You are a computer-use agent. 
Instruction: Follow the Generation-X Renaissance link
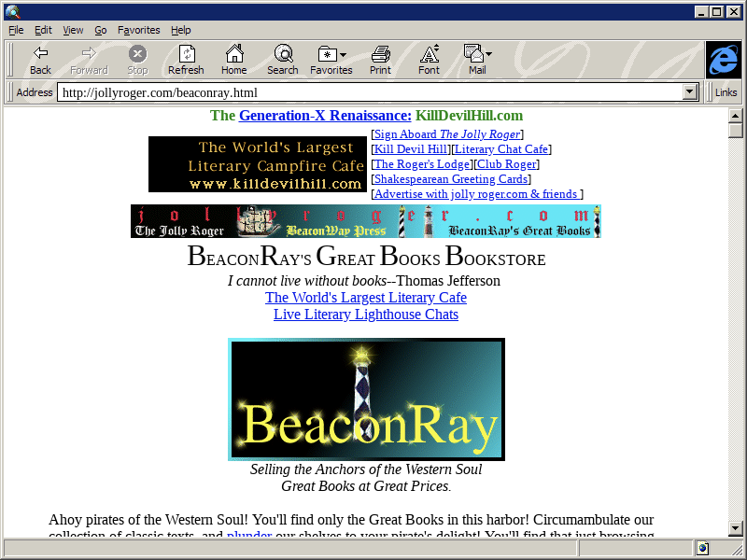(x=325, y=116)
